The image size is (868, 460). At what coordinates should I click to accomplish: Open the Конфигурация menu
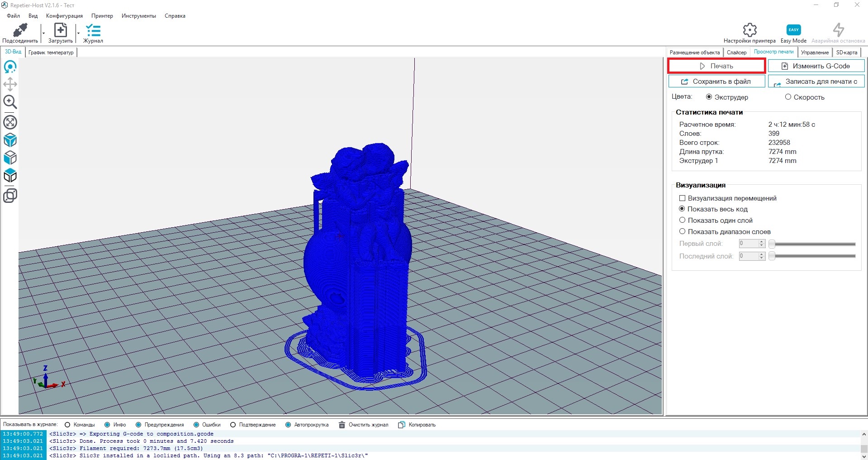click(x=64, y=16)
